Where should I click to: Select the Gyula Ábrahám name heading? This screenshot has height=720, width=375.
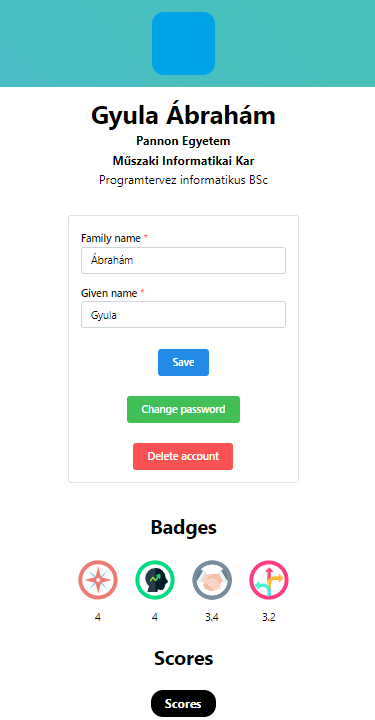[183, 115]
